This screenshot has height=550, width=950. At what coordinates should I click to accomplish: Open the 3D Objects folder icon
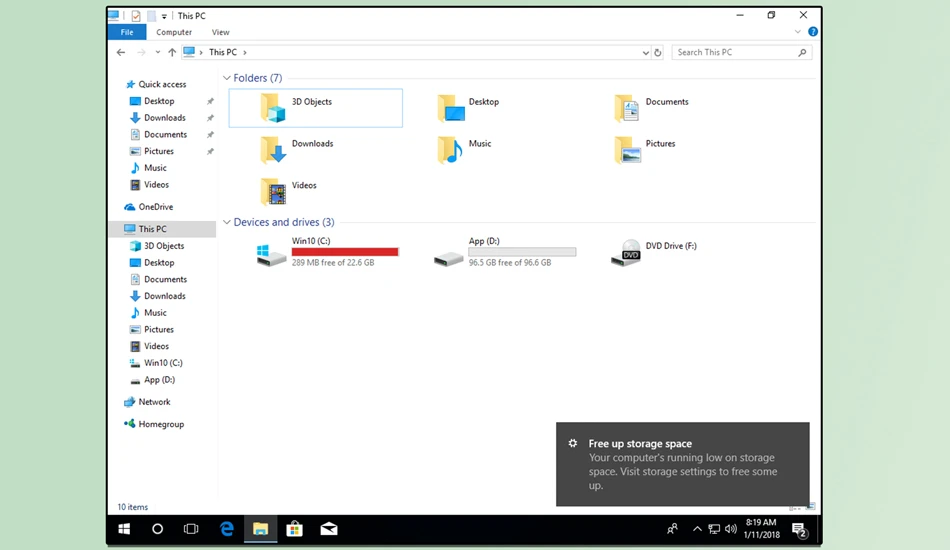click(x=273, y=108)
